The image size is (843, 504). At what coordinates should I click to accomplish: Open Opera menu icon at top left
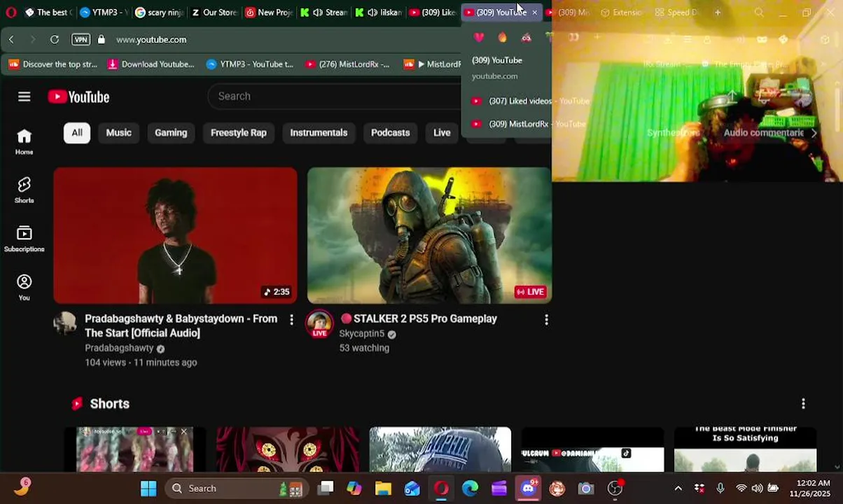point(11,13)
